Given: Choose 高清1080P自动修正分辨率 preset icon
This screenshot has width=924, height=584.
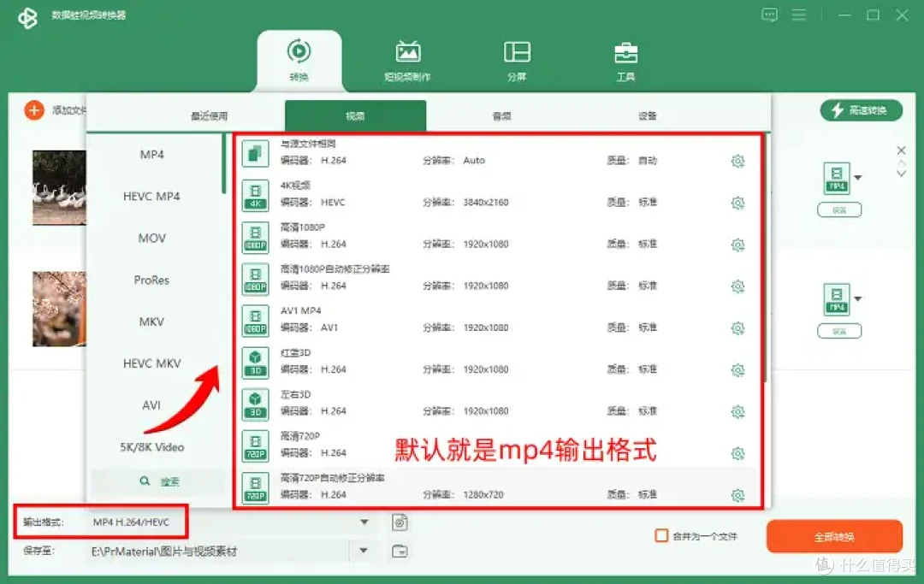Looking at the screenshot, I should 255,279.
